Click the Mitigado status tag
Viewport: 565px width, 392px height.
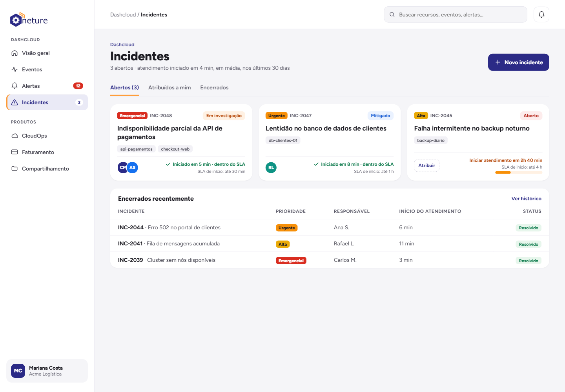point(381,116)
